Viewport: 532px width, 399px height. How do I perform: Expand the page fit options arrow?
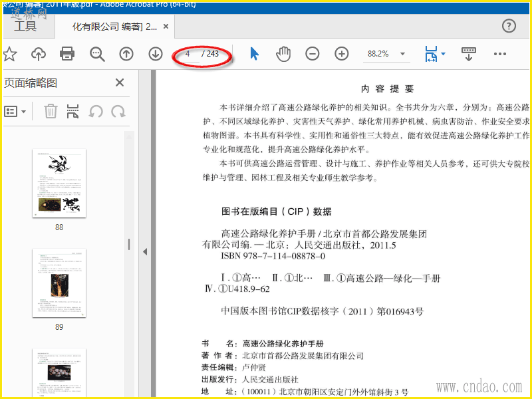click(x=443, y=54)
